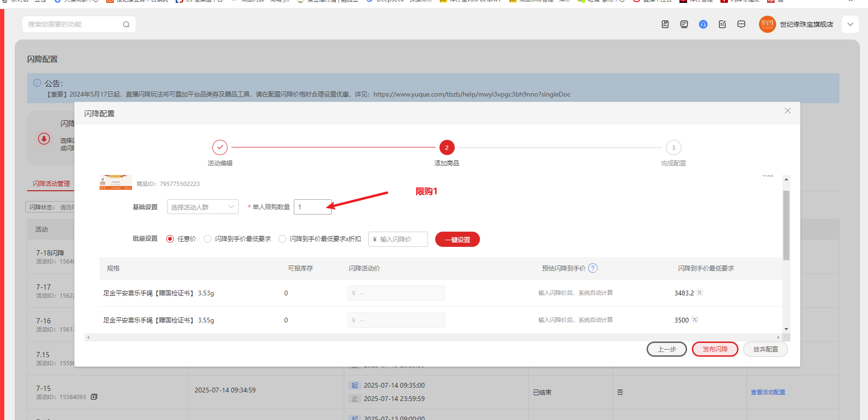This screenshot has height=420, width=868.
Task: Choose the 闪降到手价最低要求x折扣 radio option
Action: 282,239
